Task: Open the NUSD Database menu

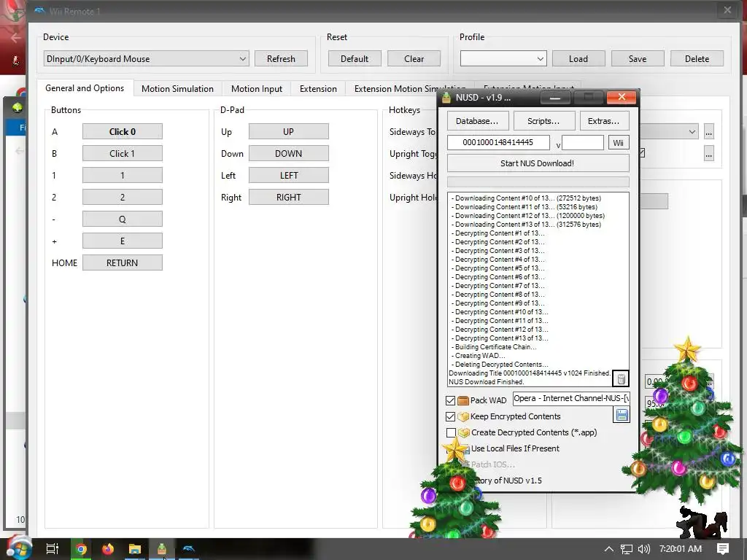Action: point(477,121)
